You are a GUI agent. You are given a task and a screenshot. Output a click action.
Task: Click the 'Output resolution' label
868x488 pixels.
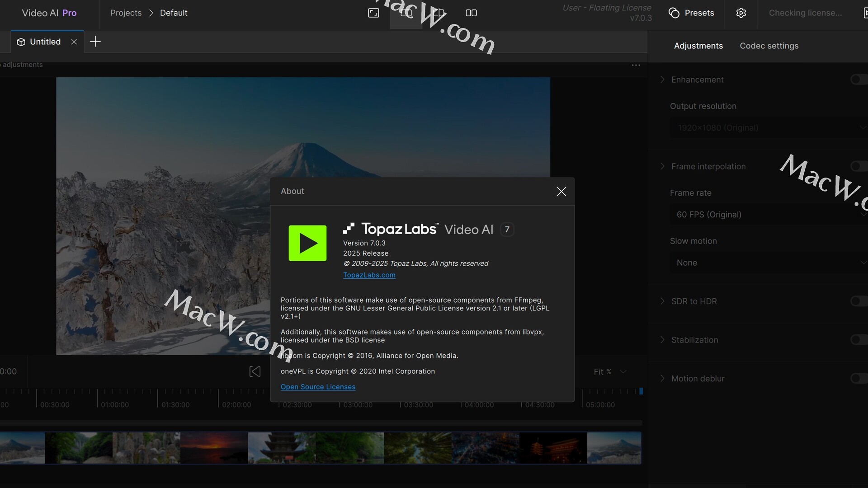coord(703,106)
